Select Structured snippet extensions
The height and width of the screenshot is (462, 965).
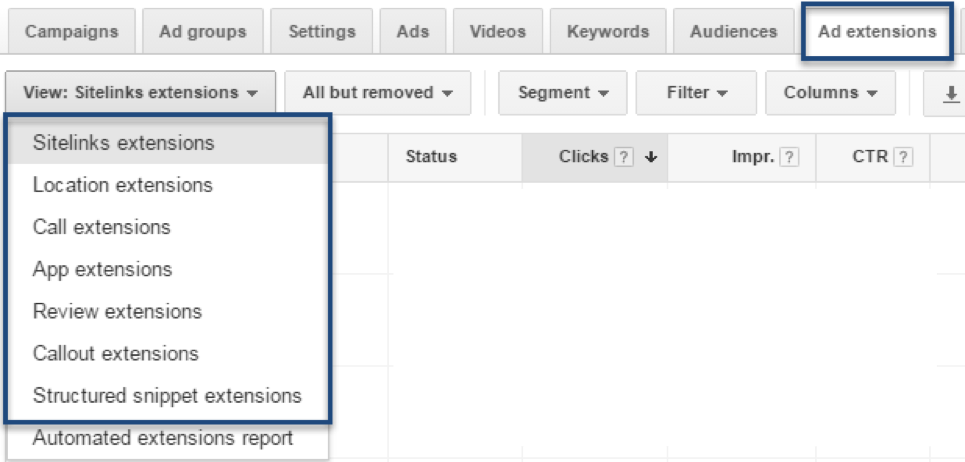[x=167, y=395]
